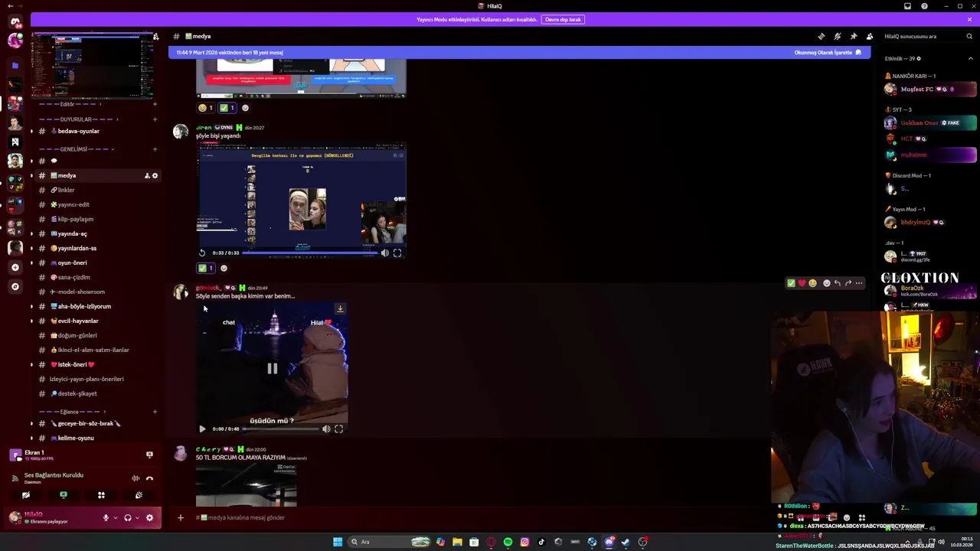The image size is (980, 551).
Task: Toggle noise suppression waveform icon
Action: tap(136, 478)
